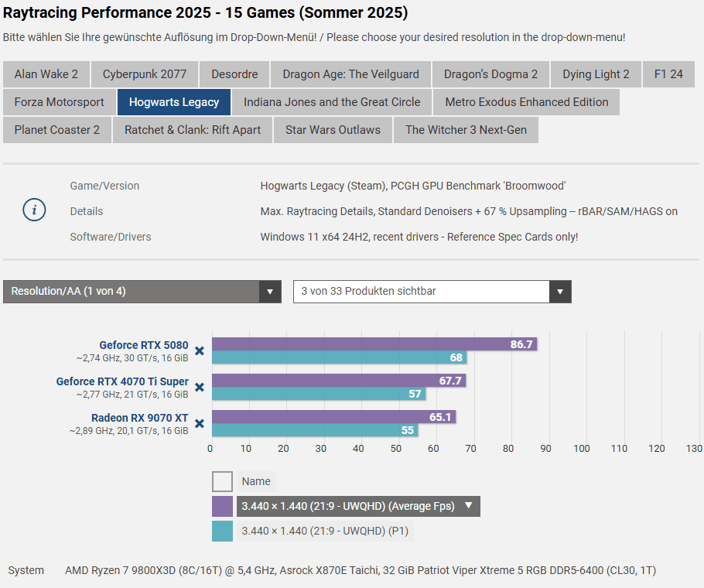Click the info circle icon
704x588 pixels.
click(x=34, y=210)
